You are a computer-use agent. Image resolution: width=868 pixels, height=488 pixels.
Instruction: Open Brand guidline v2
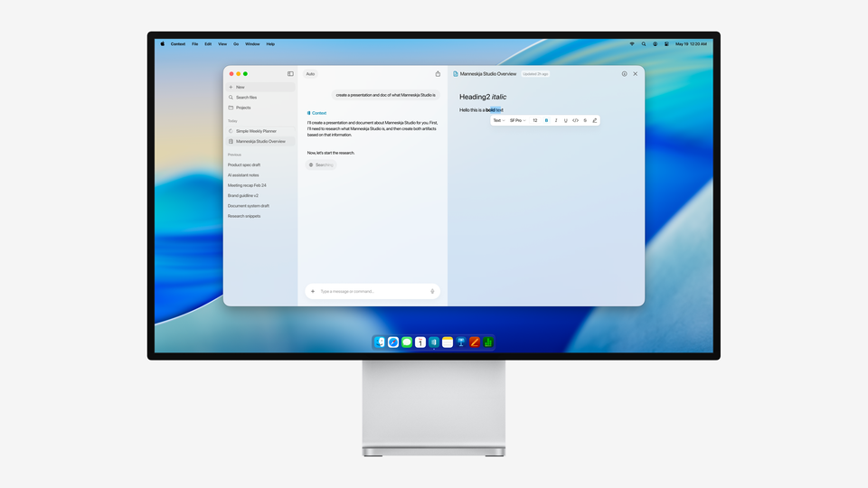pyautogui.click(x=243, y=195)
